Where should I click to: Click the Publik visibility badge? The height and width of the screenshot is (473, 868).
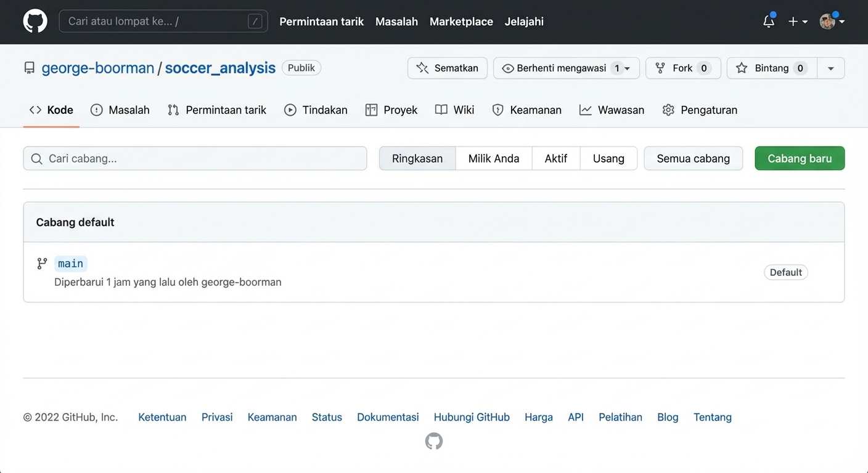(x=301, y=68)
